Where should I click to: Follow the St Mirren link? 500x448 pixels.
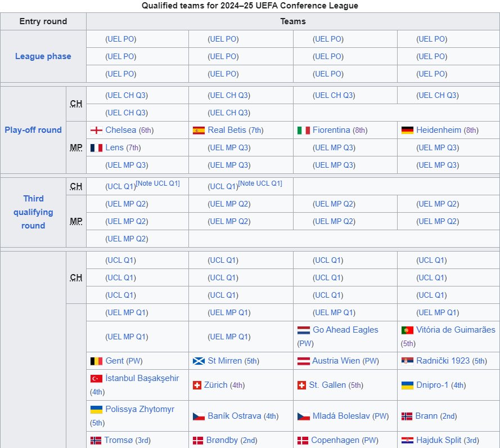[224, 361]
